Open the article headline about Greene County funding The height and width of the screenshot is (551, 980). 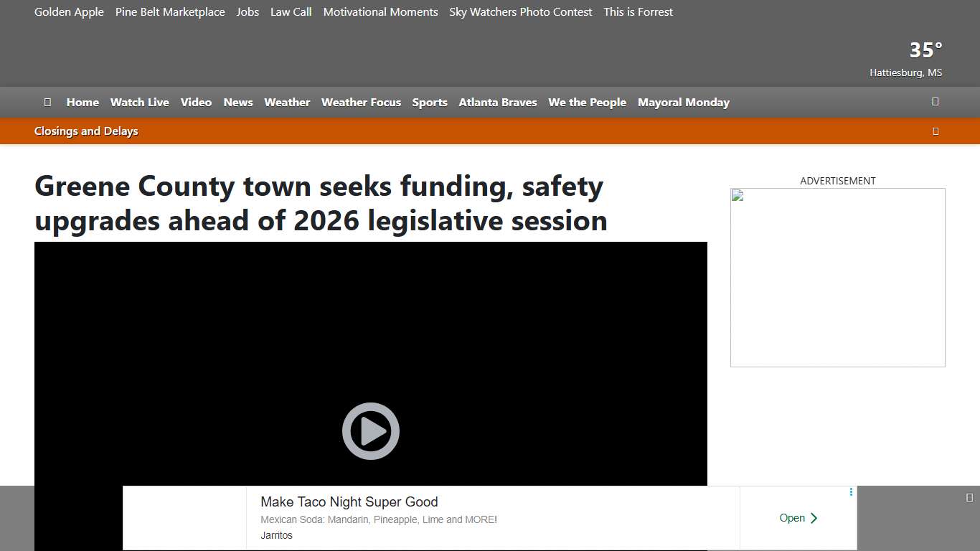(x=321, y=203)
